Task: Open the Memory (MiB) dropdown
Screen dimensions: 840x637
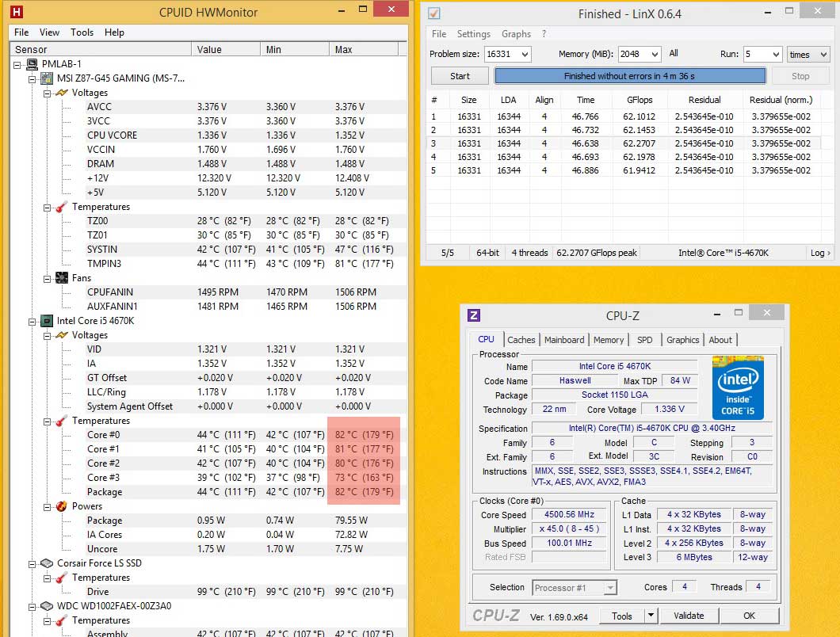Action: (x=654, y=55)
